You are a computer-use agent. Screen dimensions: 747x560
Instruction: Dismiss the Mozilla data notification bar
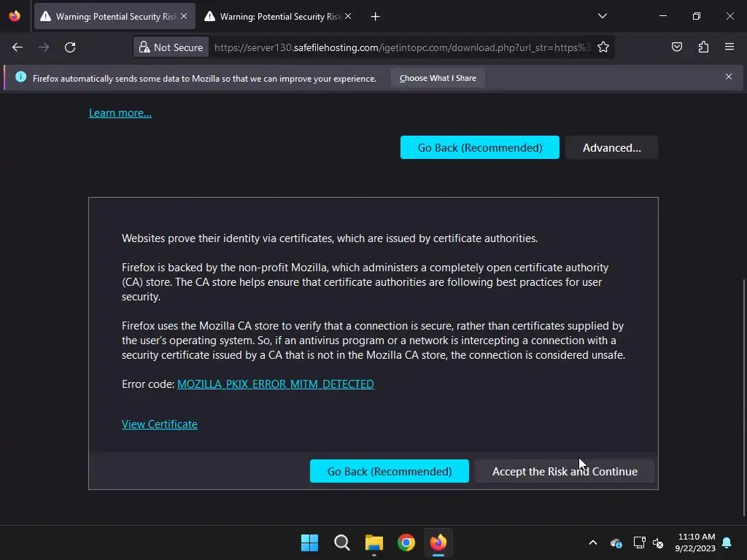point(729,77)
